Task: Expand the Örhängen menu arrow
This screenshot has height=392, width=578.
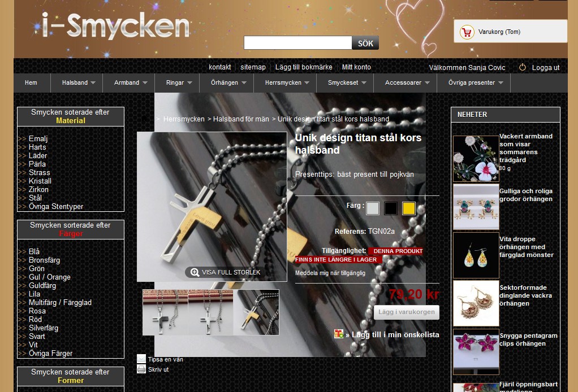Action: pos(244,83)
